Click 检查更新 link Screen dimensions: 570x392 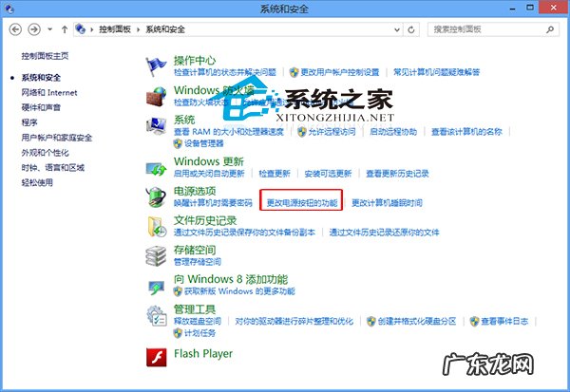(275, 174)
